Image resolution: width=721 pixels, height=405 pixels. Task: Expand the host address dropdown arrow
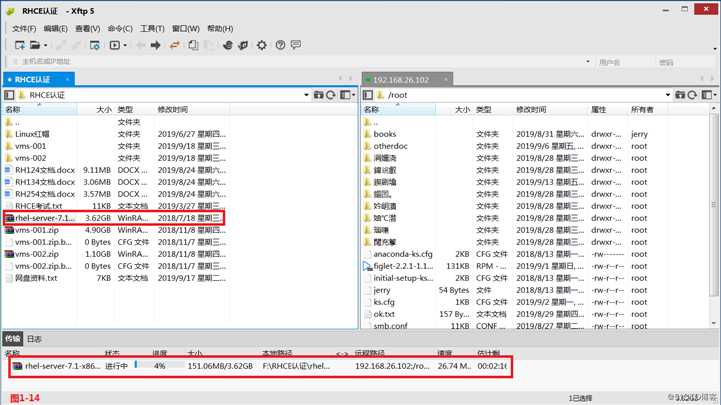(x=588, y=61)
